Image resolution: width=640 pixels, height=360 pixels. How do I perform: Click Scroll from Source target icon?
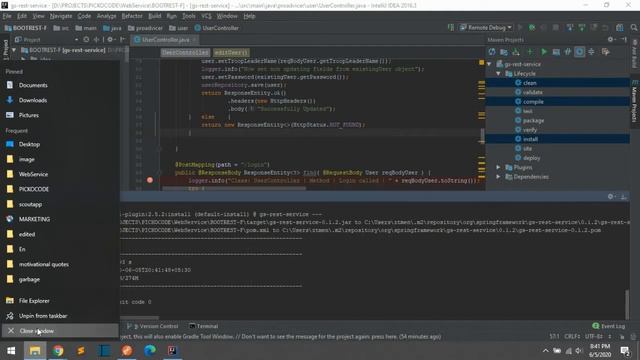[86, 40]
